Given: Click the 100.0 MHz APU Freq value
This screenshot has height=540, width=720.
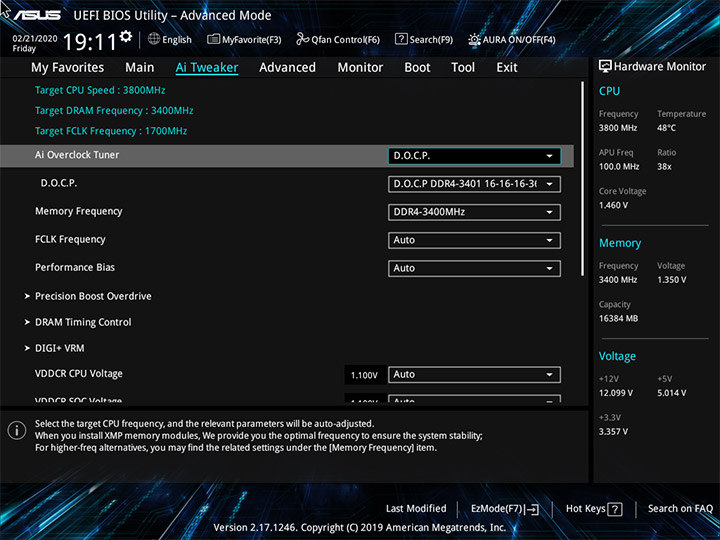Looking at the screenshot, I should click(619, 167).
